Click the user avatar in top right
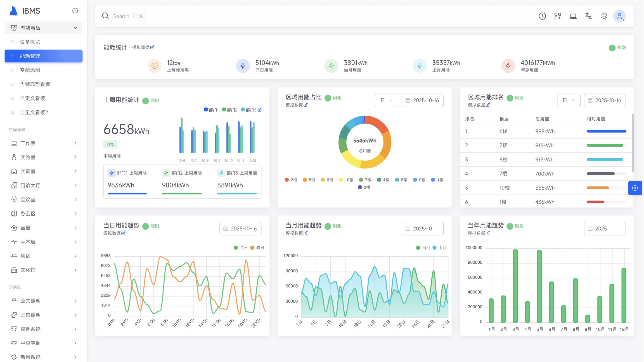Image resolution: width=644 pixels, height=362 pixels. 619,16
